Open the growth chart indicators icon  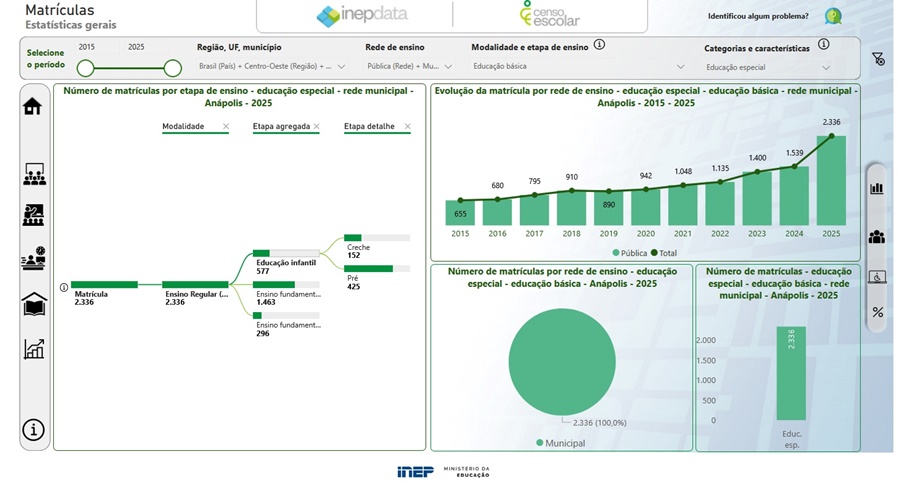pyautogui.click(x=33, y=349)
